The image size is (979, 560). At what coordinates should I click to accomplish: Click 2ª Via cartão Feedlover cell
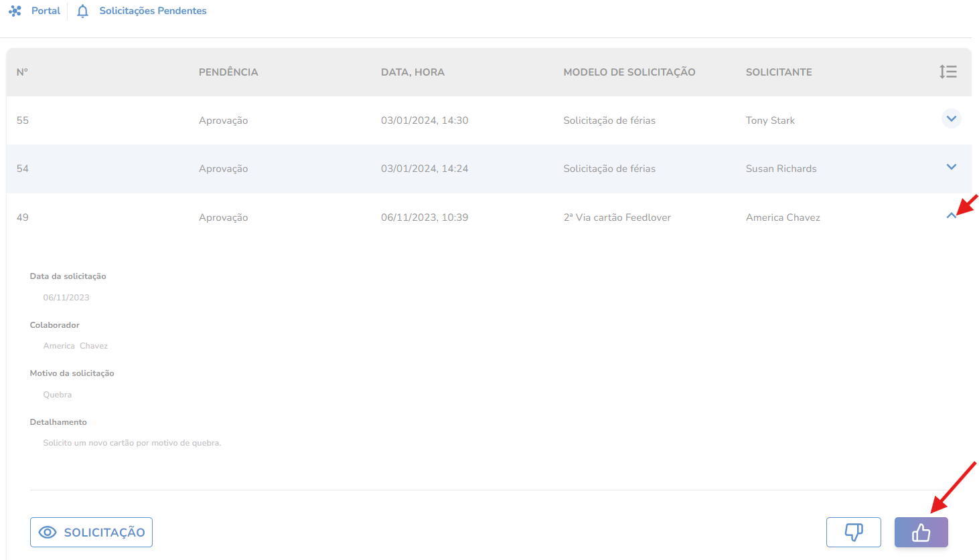click(617, 217)
